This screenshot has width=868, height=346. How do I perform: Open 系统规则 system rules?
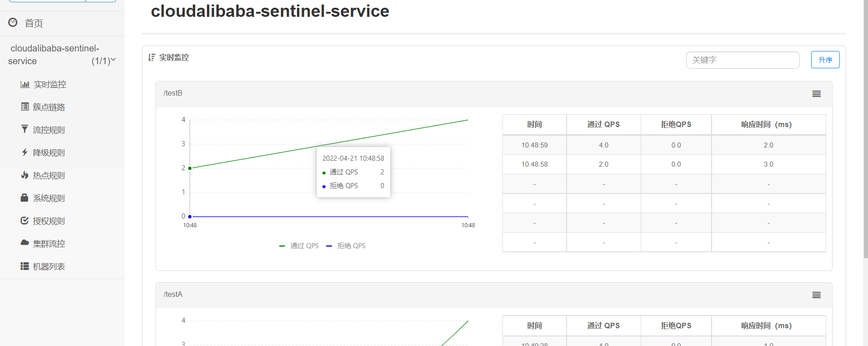point(49,198)
